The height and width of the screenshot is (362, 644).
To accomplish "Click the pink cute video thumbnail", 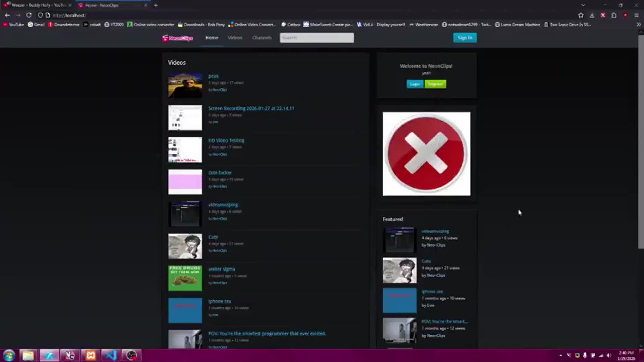I will [185, 182].
